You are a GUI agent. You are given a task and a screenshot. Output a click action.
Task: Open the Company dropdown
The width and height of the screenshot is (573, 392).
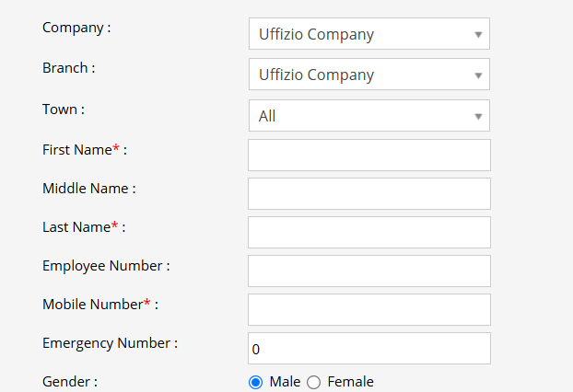point(368,34)
